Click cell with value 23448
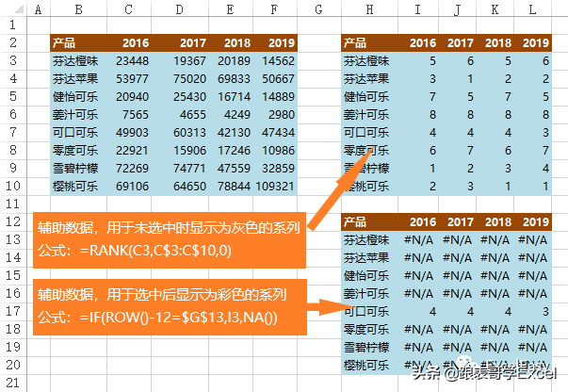Screen dimensions: 568x392 (129, 61)
